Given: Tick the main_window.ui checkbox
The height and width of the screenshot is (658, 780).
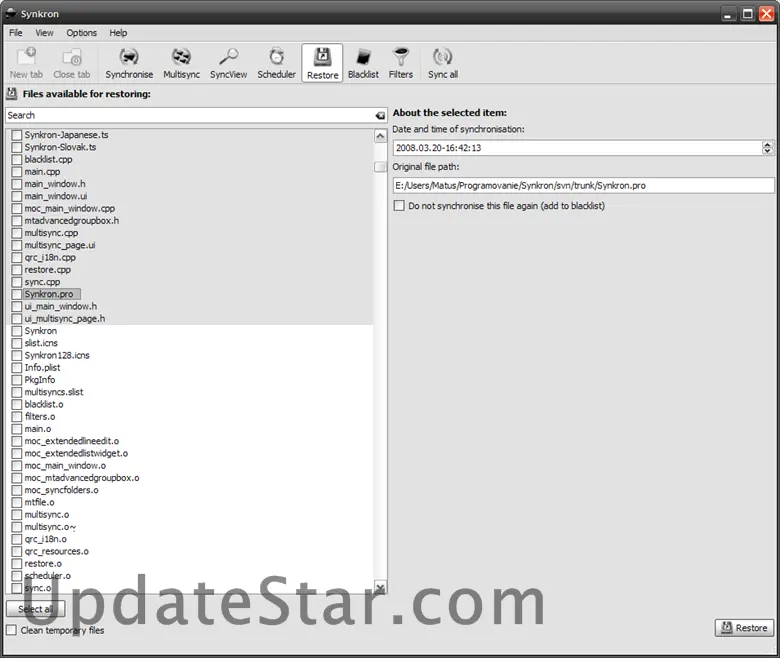Looking at the screenshot, I should [17, 196].
